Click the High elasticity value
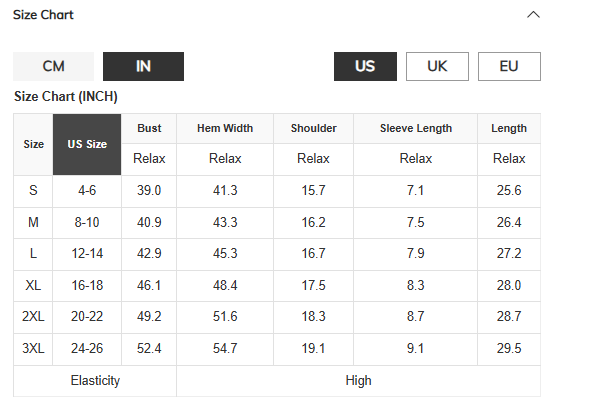The width and height of the screenshot is (610, 407). (358, 381)
